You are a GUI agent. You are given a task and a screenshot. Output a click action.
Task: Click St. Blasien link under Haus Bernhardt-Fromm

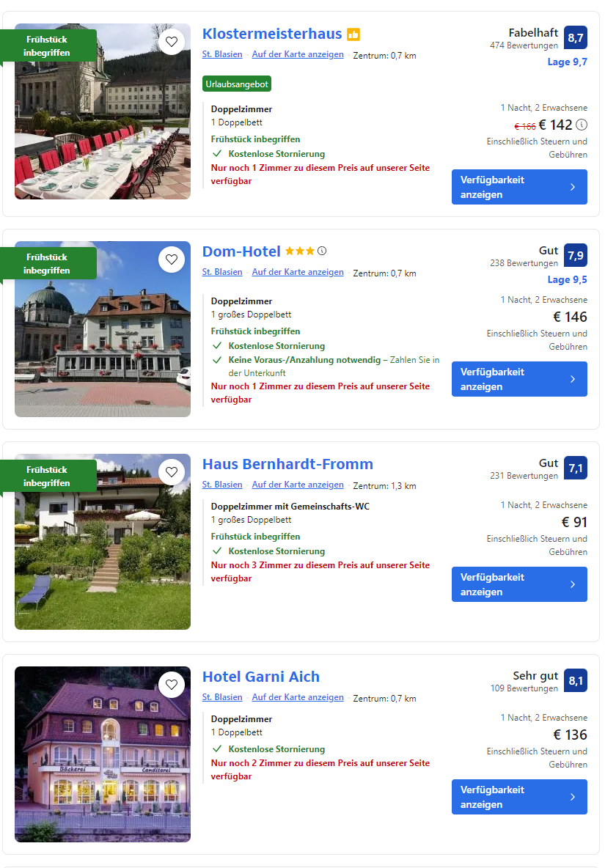pyautogui.click(x=222, y=485)
